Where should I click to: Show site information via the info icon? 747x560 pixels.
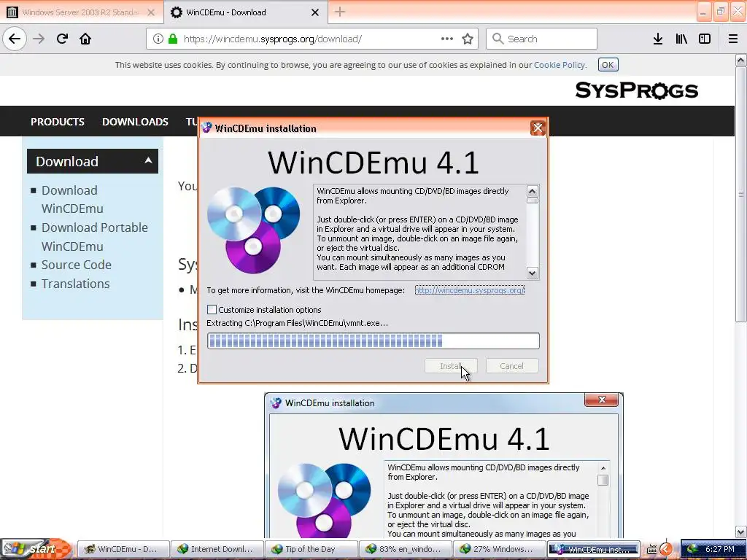(158, 39)
